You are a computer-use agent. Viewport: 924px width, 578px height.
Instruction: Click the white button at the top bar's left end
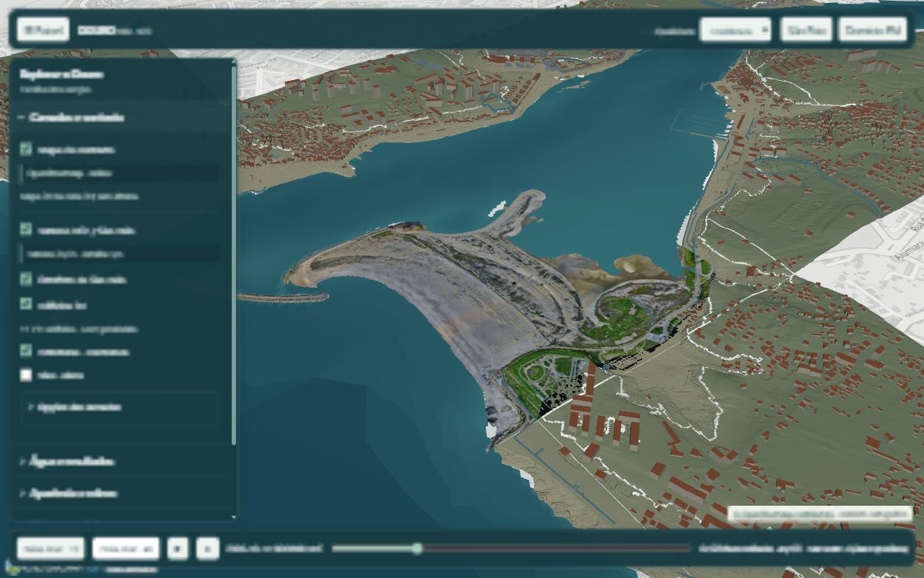[43, 30]
